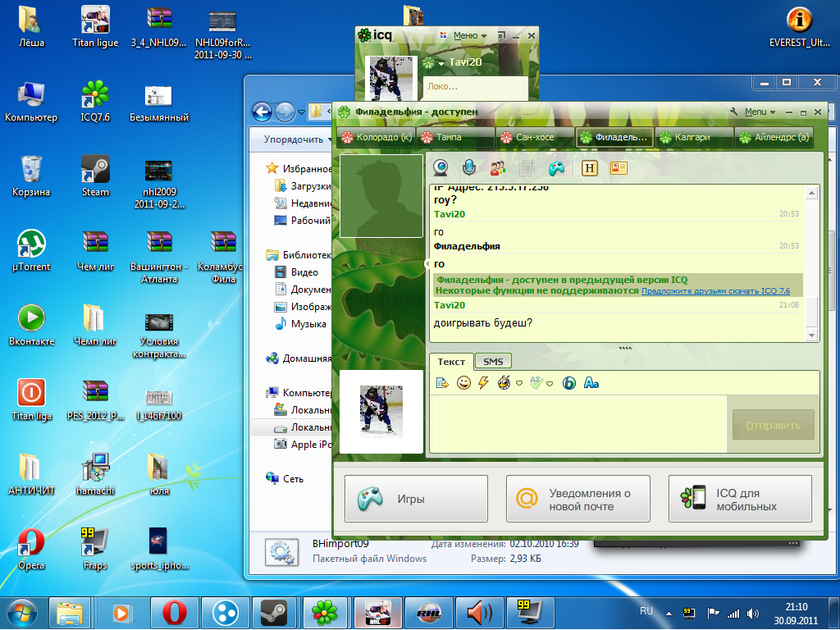
Task: Click the Отправить send button
Action: (773, 426)
